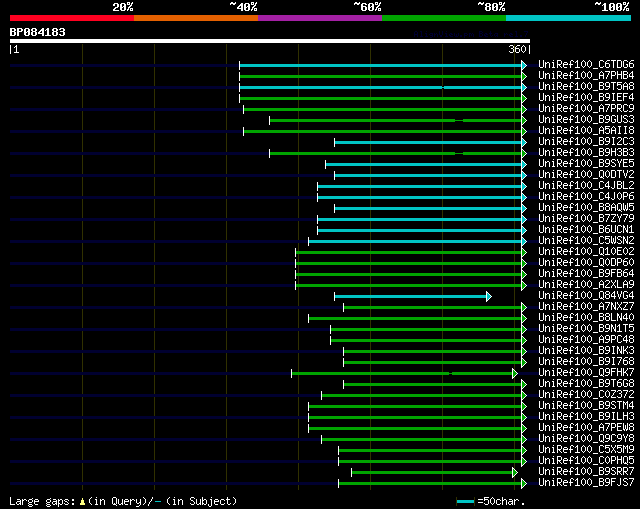Select the UniRef100_A2XLA9 hit label

(x=586, y=285)
